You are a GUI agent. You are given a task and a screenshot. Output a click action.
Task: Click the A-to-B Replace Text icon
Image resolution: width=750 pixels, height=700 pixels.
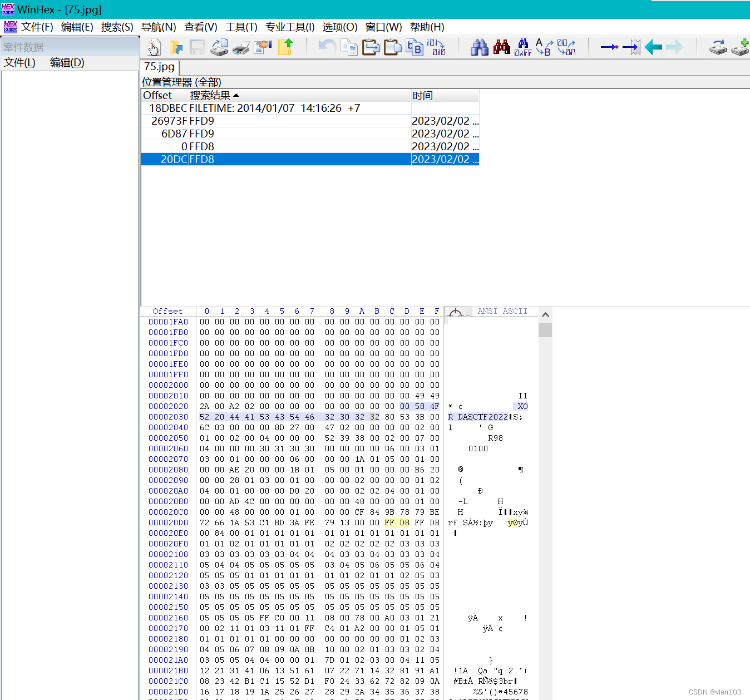tap(544, 47)
